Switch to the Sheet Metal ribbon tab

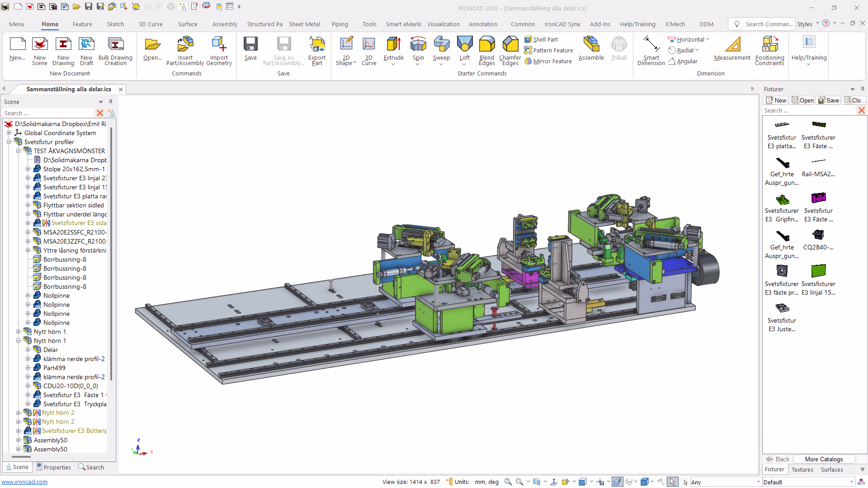[304, 24]
